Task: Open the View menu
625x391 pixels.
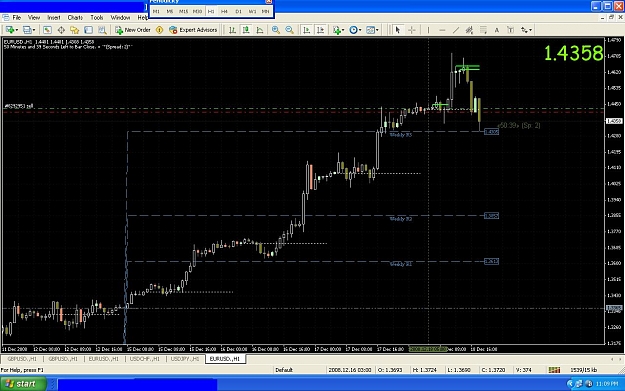Action: click(34, 18)
